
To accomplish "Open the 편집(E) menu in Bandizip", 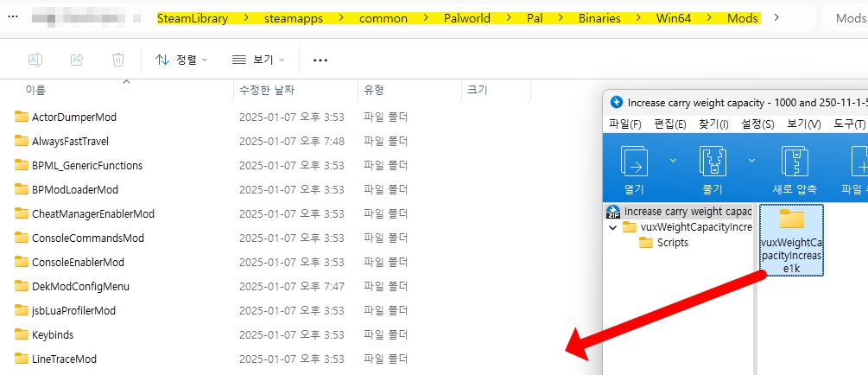I will tap(669, 124).
